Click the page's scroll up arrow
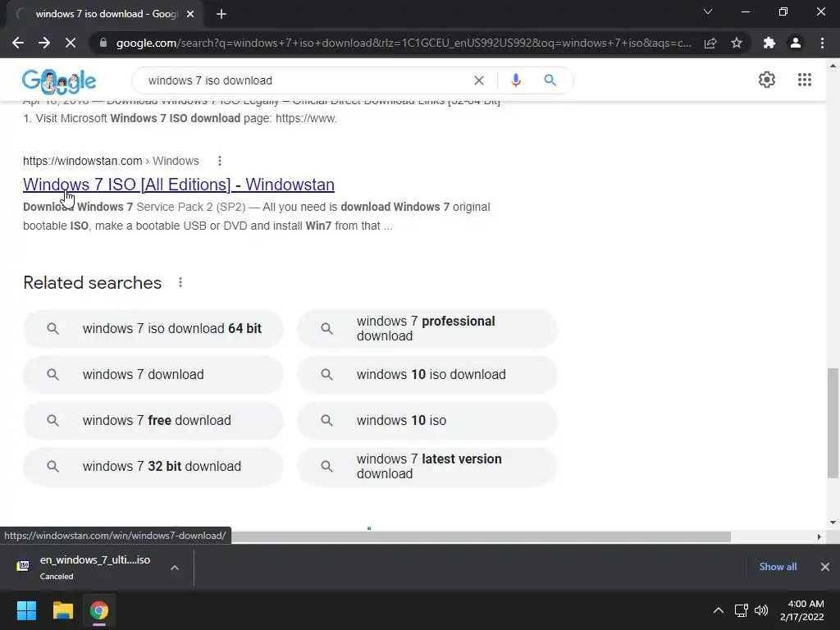The height and width of the screenshot is (630, 840). tap(833, 66)
